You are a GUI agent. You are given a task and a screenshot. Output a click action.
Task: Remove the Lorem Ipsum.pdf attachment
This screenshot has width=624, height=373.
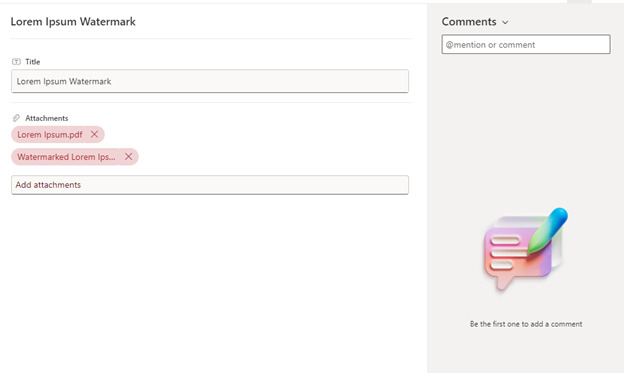pos(94,135)
